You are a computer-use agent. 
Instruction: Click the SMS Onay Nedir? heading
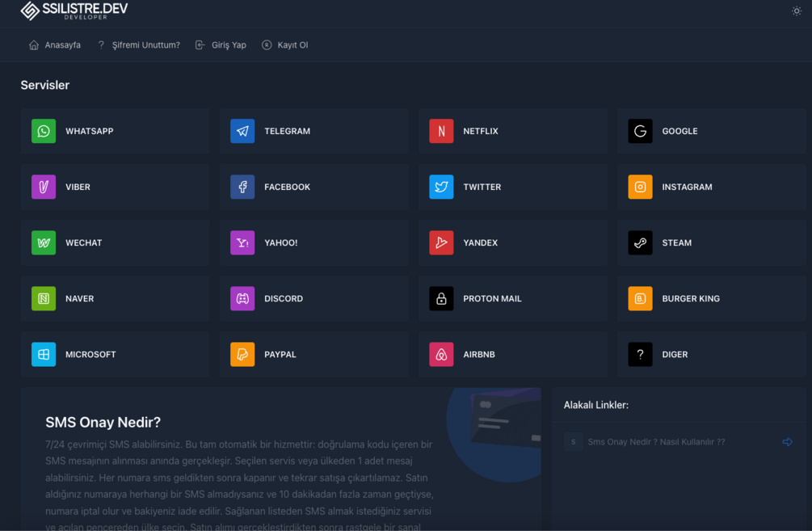point(103,422)
